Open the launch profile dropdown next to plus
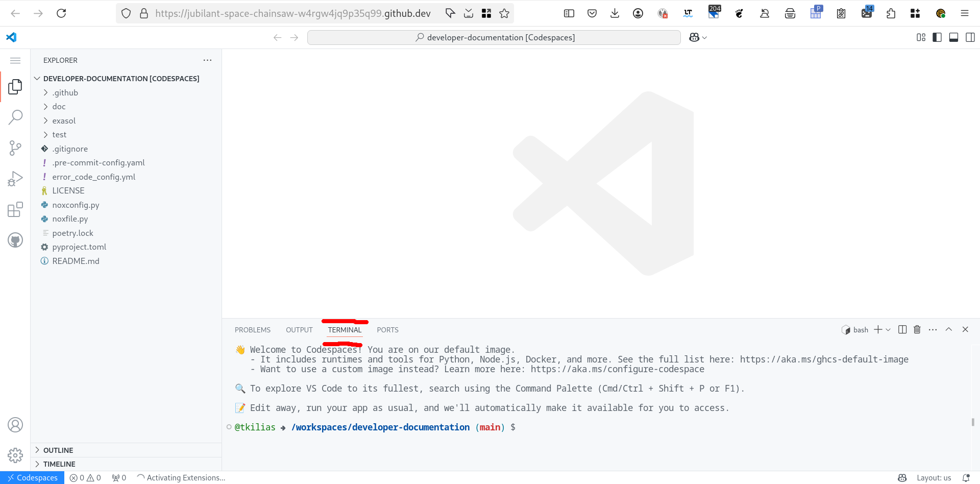The width and height of the screenshot is (980, 484). coord(888,330)
